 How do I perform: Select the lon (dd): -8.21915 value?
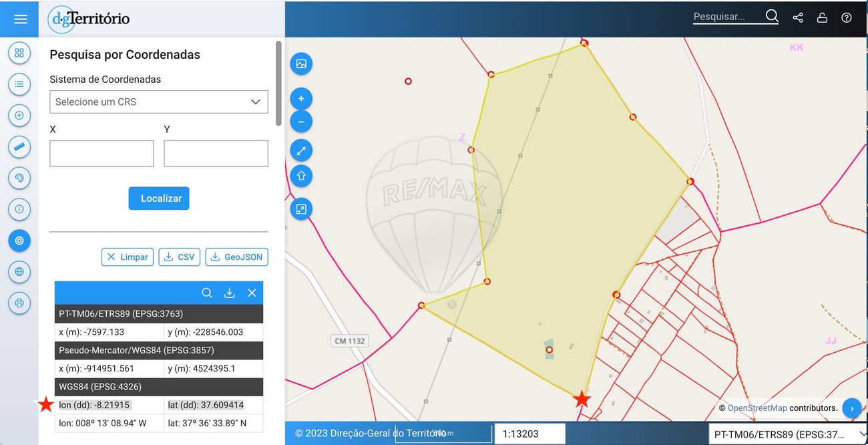[x=94, y=405]
